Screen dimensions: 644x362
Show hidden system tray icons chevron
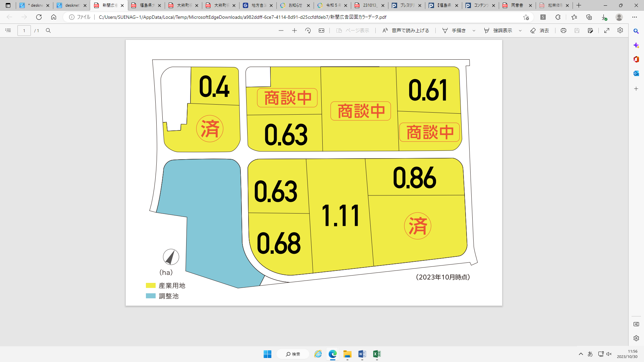(x=581, y=354)
